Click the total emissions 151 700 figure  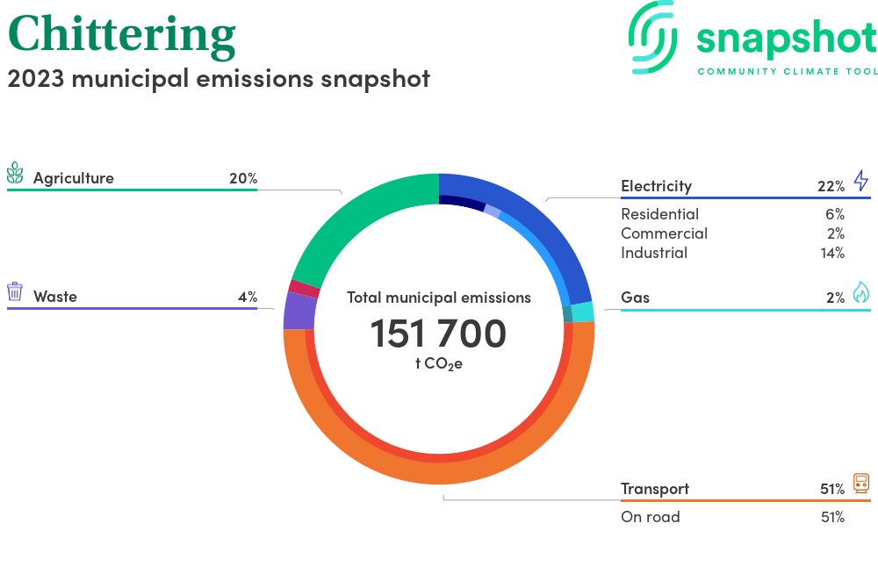438,334
